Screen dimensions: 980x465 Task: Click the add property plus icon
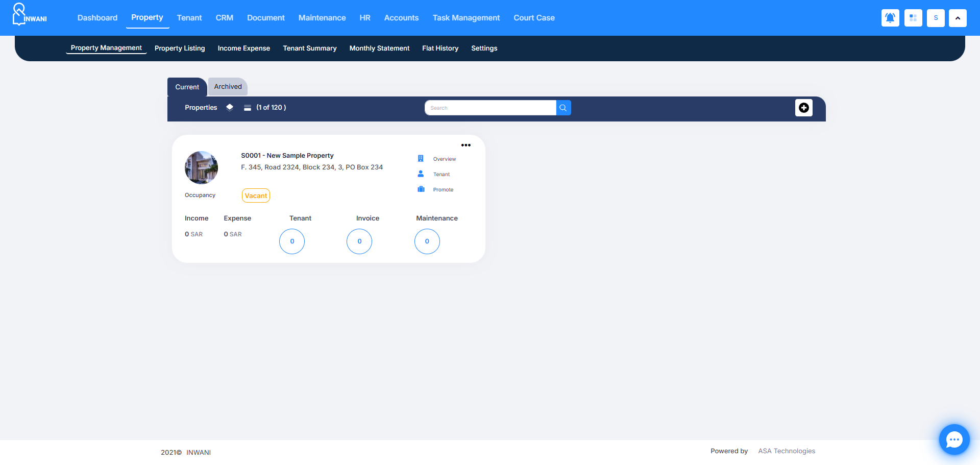coord(803,108)
